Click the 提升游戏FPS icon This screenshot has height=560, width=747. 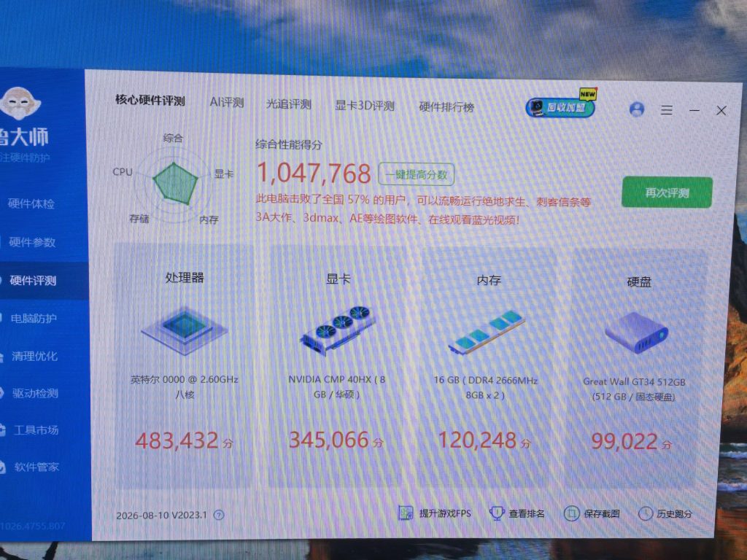[406, 513]
